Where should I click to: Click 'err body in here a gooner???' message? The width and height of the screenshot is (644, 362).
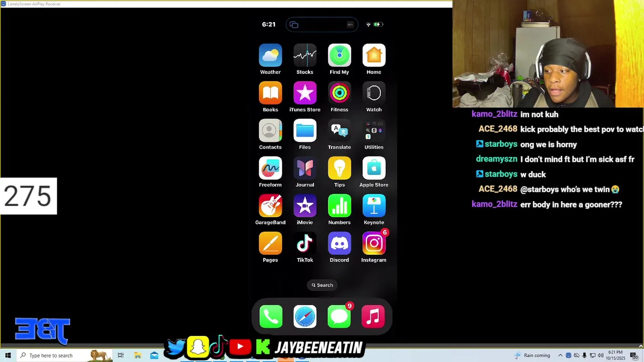click(571, 205)
